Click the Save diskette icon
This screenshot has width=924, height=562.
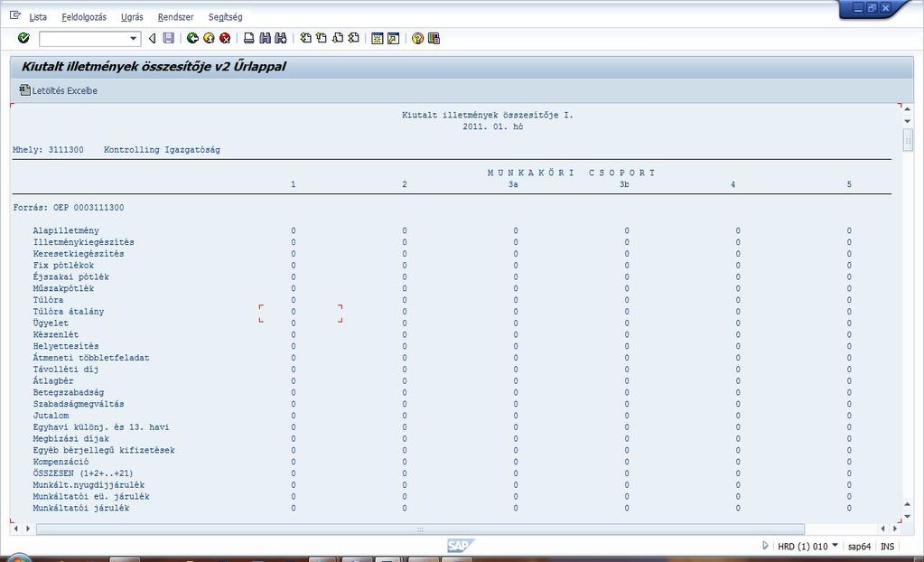pos(169,38)
